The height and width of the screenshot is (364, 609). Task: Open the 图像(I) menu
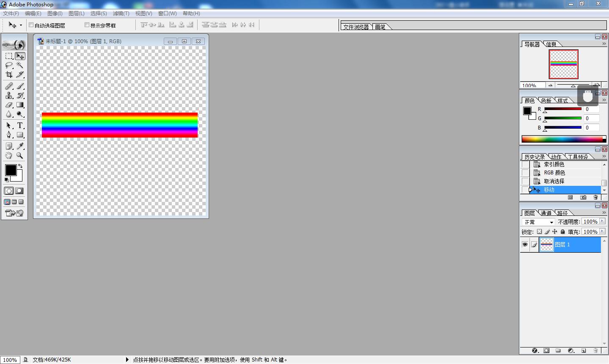55,14
